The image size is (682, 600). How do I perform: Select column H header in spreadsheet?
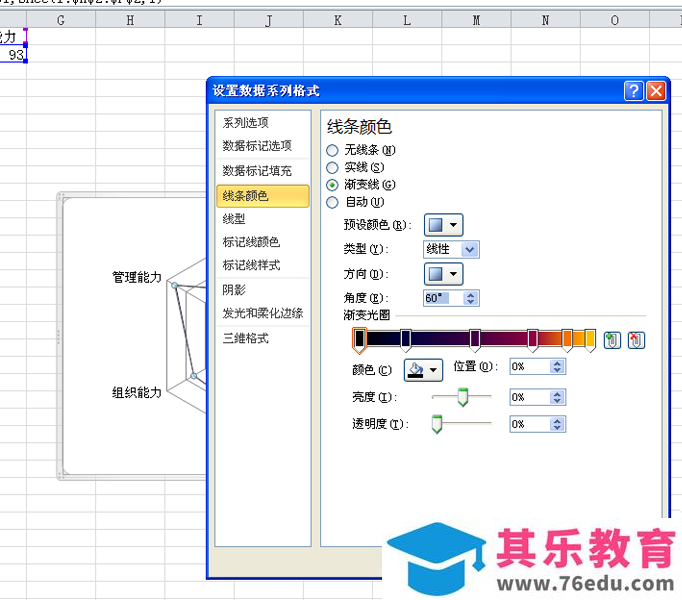pos(130,20)
